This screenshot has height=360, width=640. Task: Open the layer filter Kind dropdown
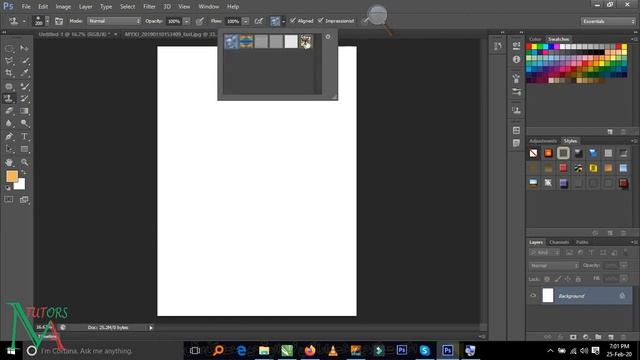click(x=545, y=253)
